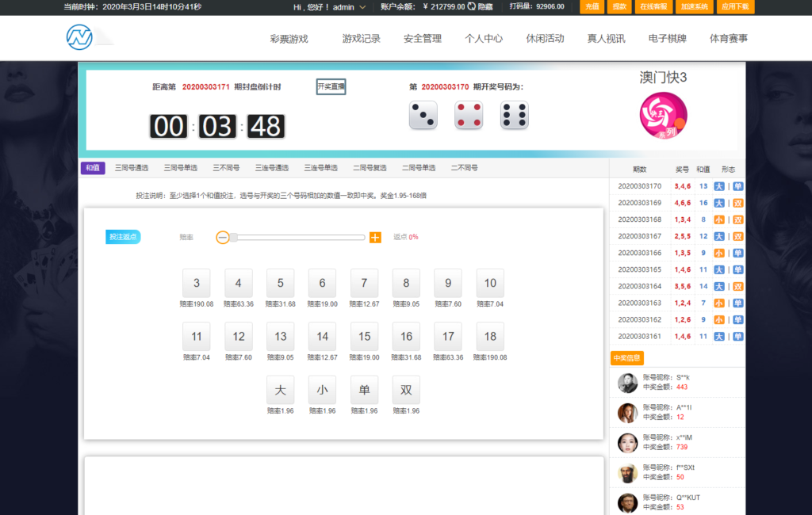Switch to the 二不同号 tab
Image resolution: width=812 pixels, height=515 pixels.
tap(464, 168)
